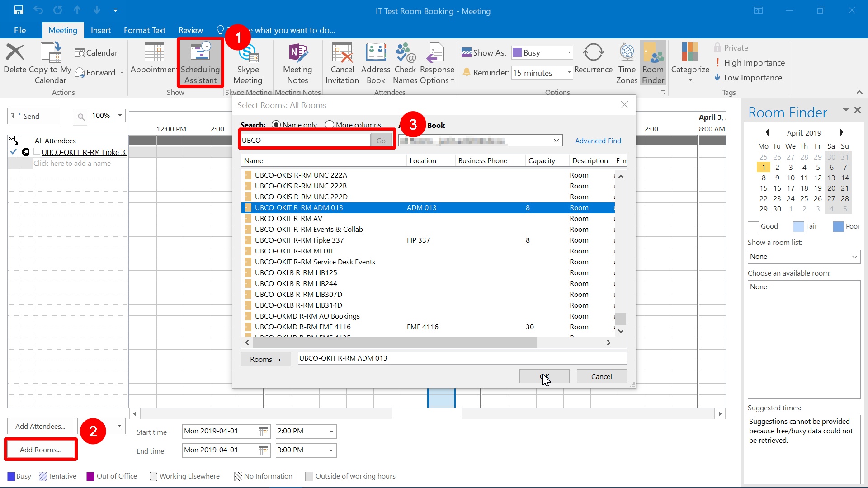
Task: Click the Meeting ribbon tab
Action: tap(62, 30)
